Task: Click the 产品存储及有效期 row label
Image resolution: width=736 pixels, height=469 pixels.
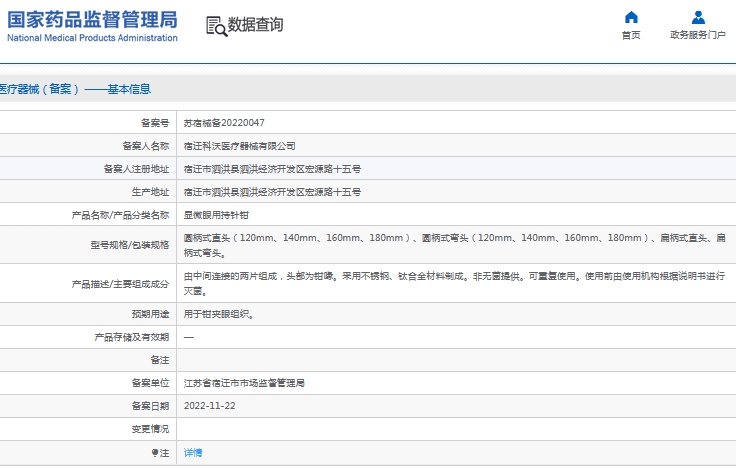Action: click(x=131, y=337)
